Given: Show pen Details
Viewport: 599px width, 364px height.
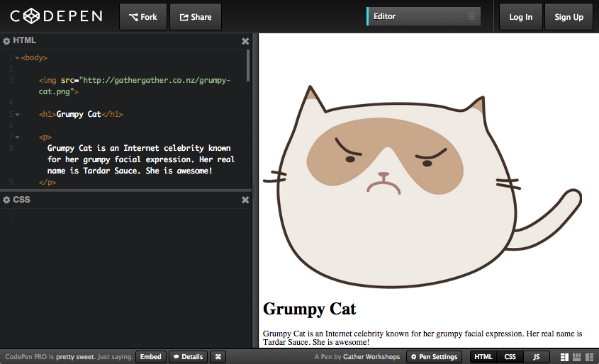Looking at the screenshot, I should point(189,357).
